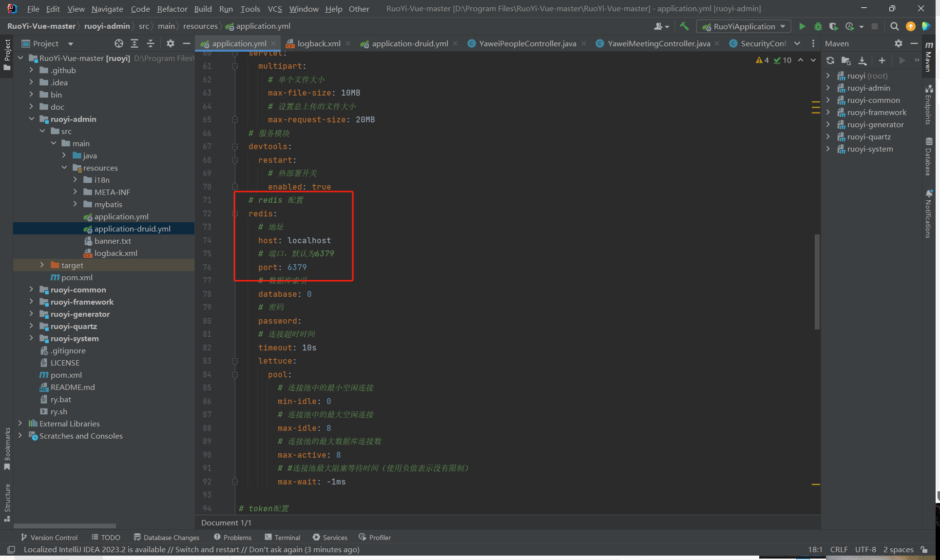The image size is (940, 560).
Task: Collapse all in Project panel toolbar
Action: point(151,43)
